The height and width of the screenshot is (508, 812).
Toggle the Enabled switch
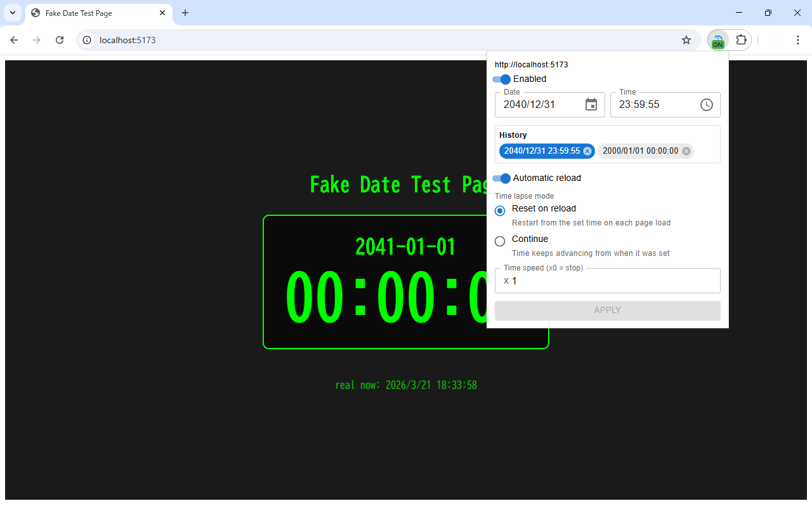501,79
